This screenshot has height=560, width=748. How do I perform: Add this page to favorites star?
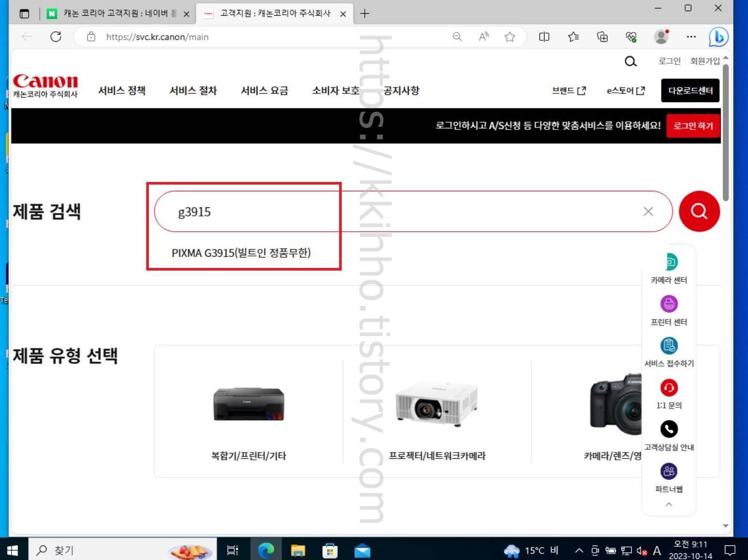(x=509, y=37)
